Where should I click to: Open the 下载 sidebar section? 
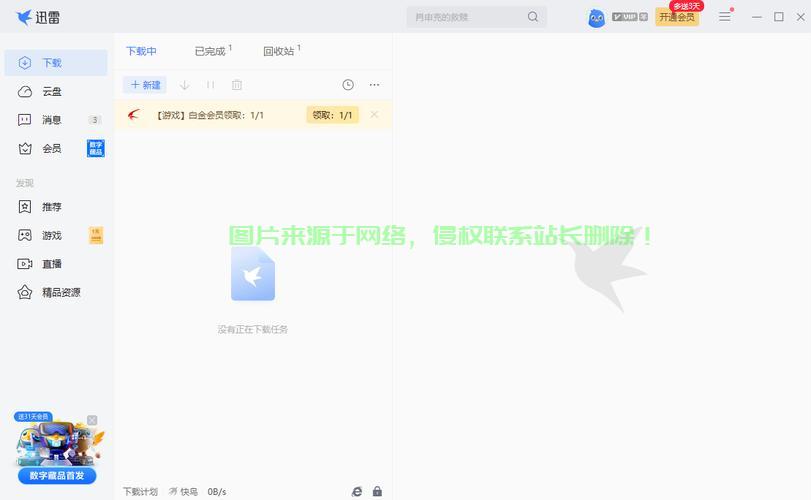tap(56, 63)
